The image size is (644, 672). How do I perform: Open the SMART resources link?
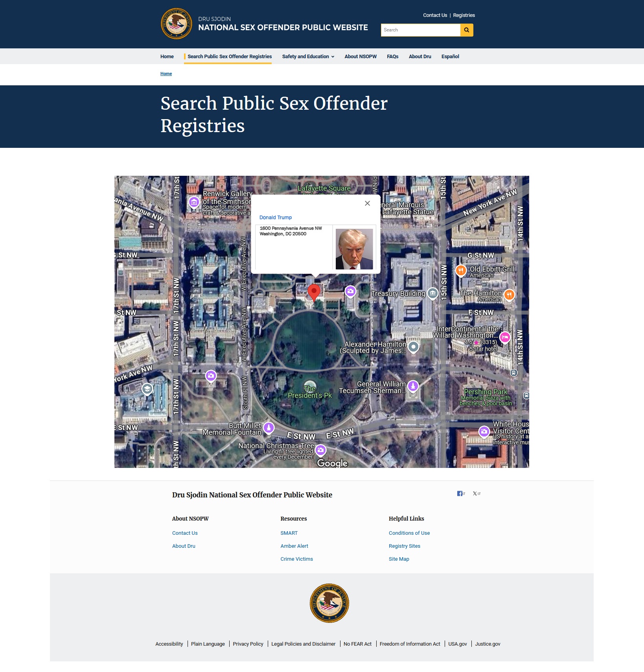[289, 533]
